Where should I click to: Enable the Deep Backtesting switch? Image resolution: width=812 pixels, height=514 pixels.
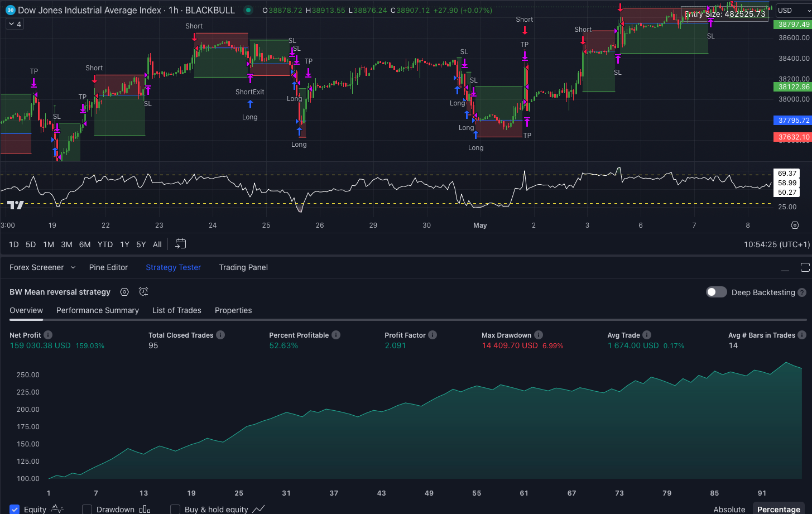pos(716,292)
